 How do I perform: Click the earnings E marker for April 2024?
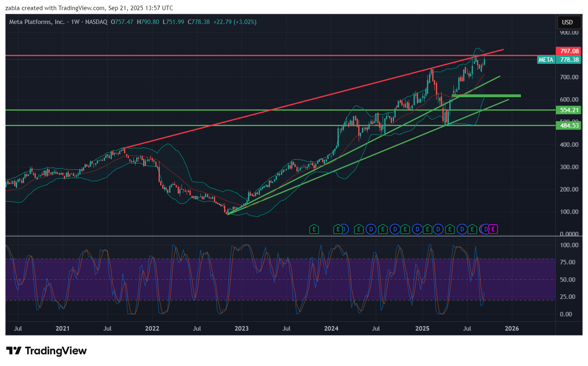click(x=359, y=229)
